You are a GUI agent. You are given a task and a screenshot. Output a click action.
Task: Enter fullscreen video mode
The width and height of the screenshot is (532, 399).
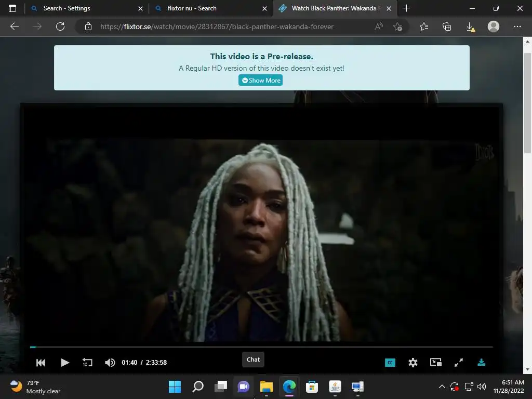458,363
